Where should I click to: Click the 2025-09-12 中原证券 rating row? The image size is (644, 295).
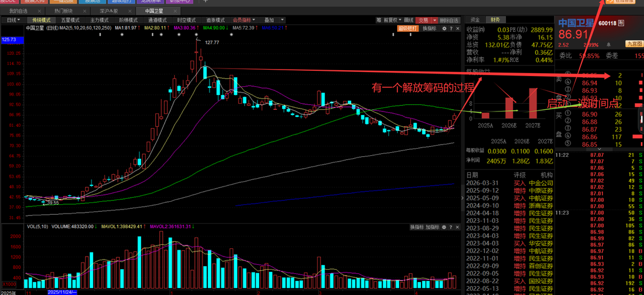(509, 191)
